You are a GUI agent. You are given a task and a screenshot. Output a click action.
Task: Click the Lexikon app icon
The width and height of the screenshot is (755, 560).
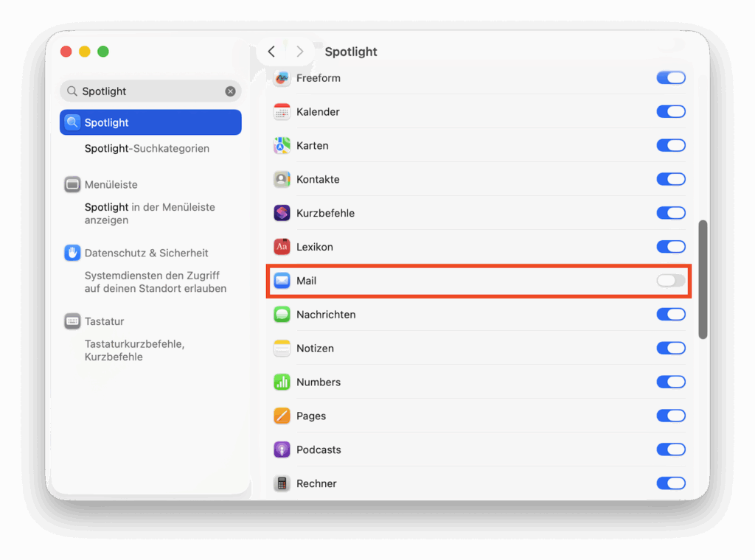pyautogui.click(x=282, y=247)
